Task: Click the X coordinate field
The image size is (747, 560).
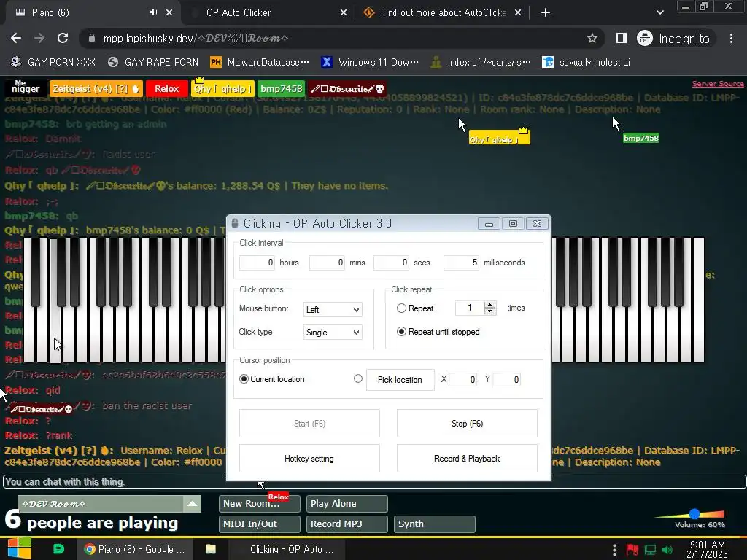Action: [x=463, y=379]
